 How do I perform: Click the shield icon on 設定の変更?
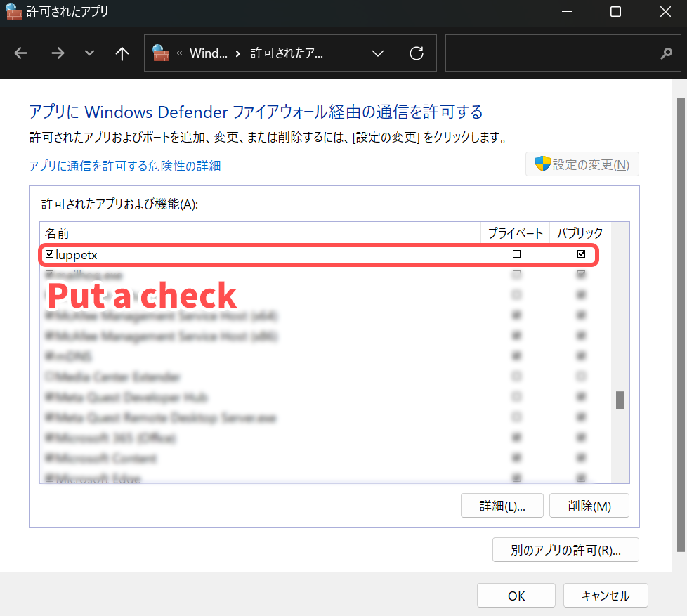(542, 164)
